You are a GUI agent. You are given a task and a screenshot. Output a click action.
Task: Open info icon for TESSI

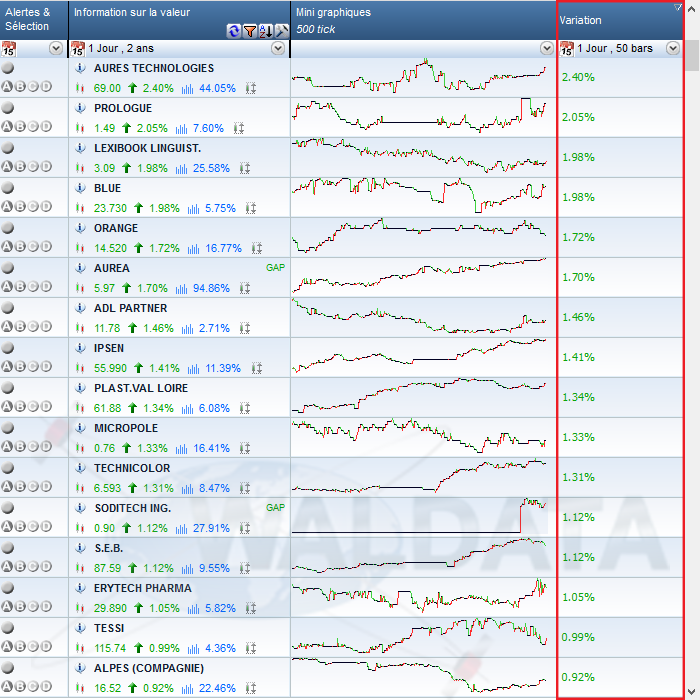pyautogui.click(x=80, y=628)
